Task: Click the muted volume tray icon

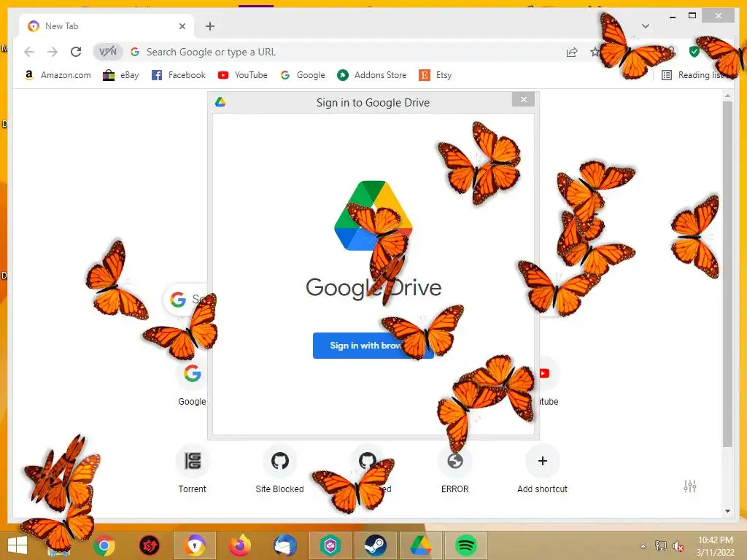Action: (678, 546)
